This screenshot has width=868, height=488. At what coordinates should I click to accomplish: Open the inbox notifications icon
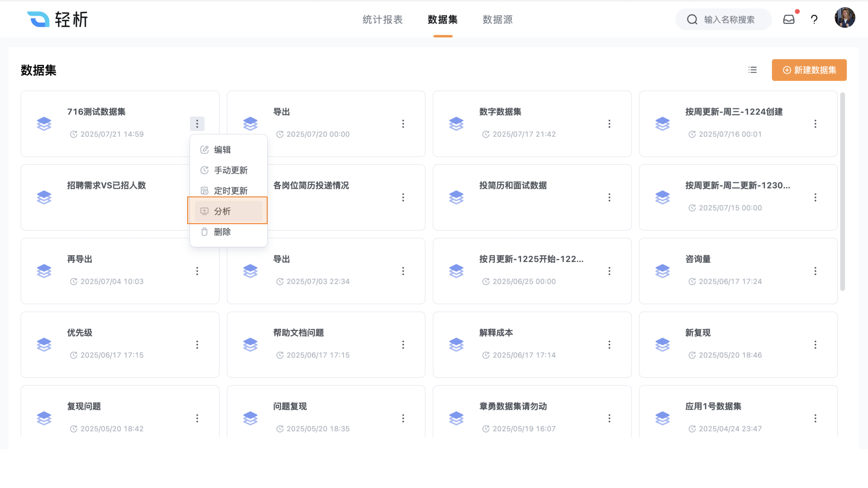(789, 20)
